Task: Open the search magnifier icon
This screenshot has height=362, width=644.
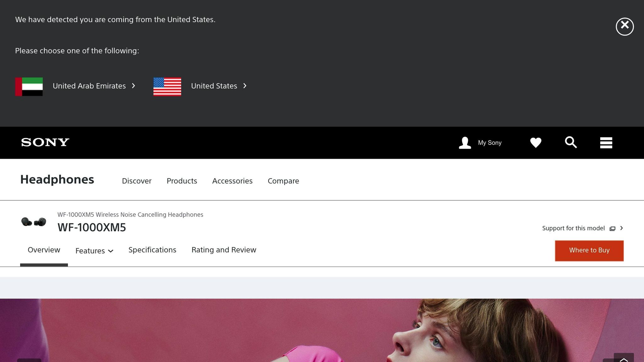Action: click(x=571, y=142)
